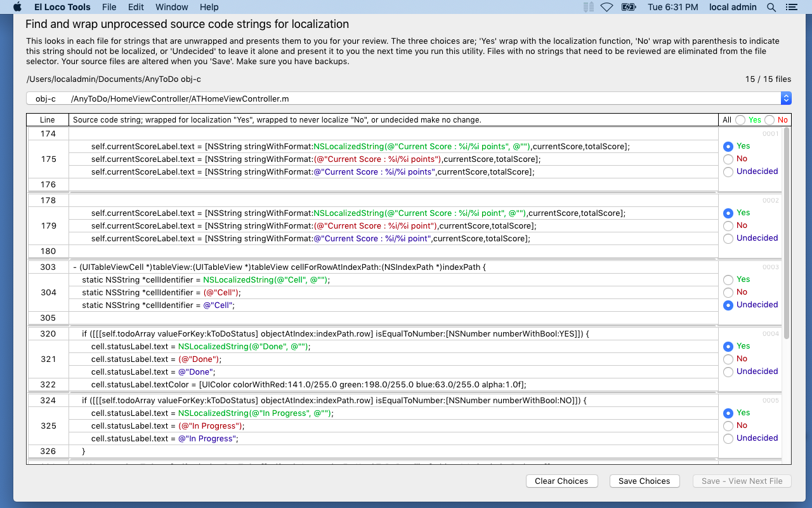Click the NSLocalizedString "Current Score : %i/%i points" line
This screenshot has height=508, width=812.
(393, 146)
